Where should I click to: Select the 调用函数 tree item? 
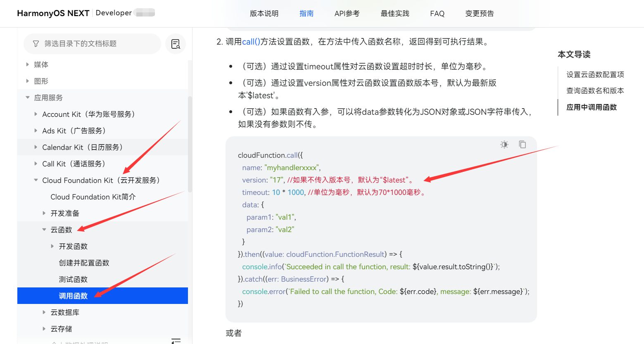click(x=102, y=296)
